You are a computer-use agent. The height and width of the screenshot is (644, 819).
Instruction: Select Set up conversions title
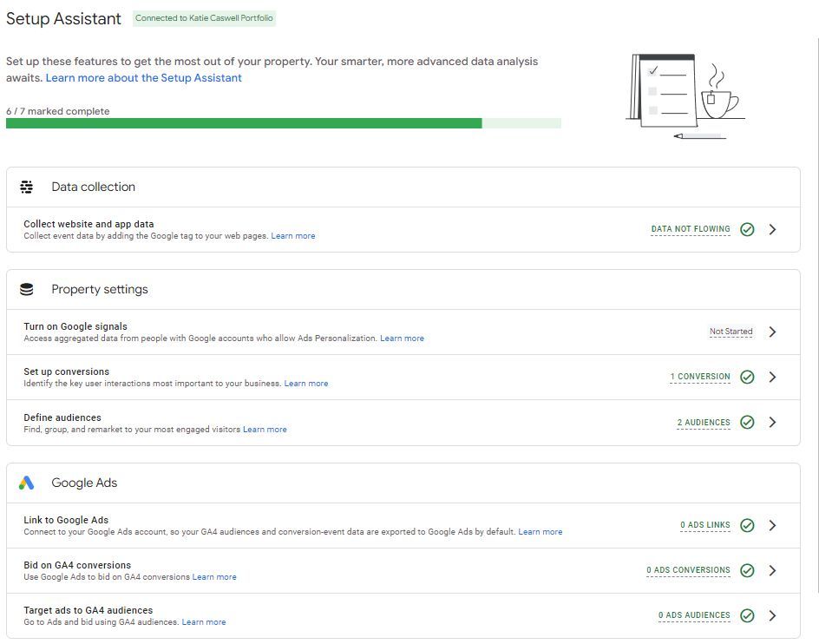66,371
